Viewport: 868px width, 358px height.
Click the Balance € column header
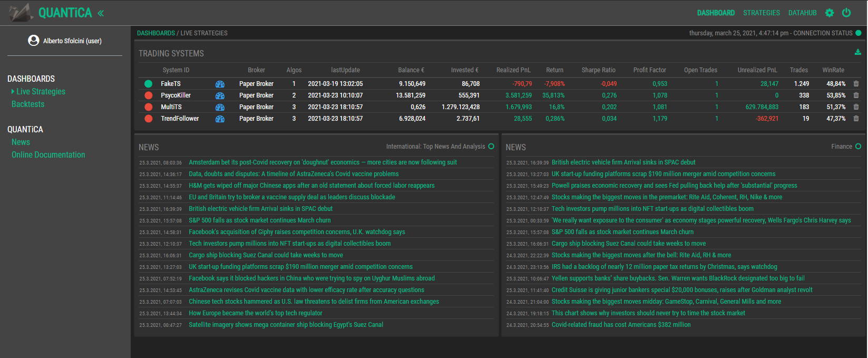click(x=411, y=70)
